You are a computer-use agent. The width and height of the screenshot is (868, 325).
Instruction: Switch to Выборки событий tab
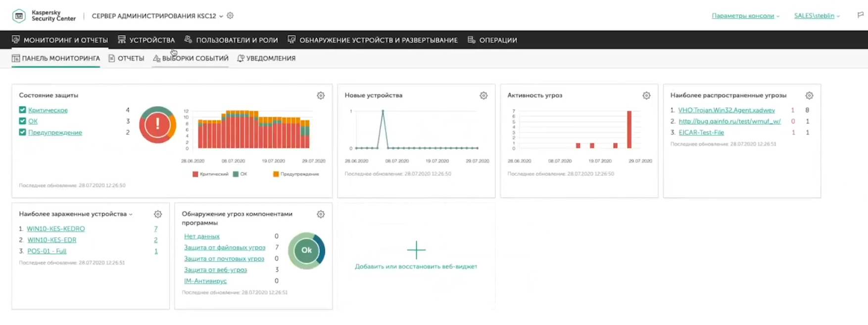click(x=191, y=58)
